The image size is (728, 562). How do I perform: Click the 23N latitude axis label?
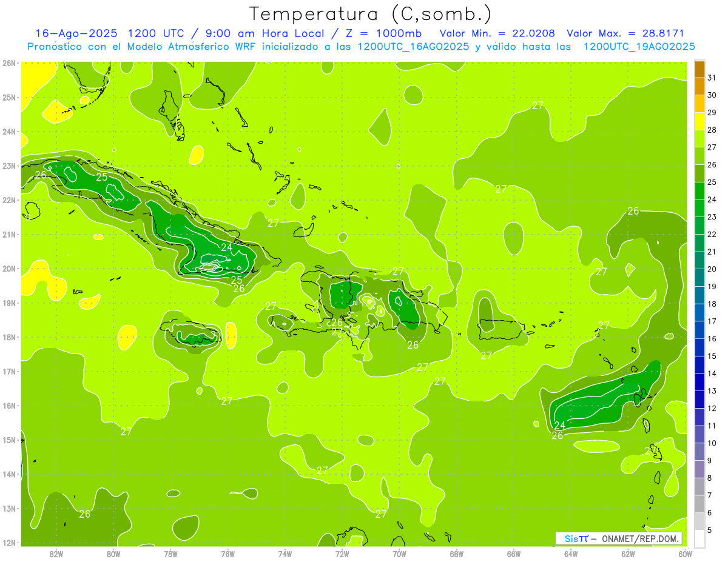[8, 166]
